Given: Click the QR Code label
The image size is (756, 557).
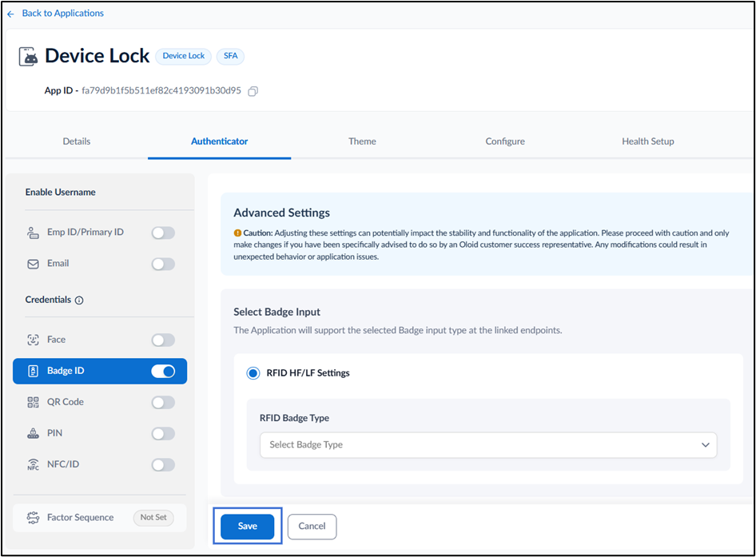Looking at the screenshot, I should coord(65,402).
